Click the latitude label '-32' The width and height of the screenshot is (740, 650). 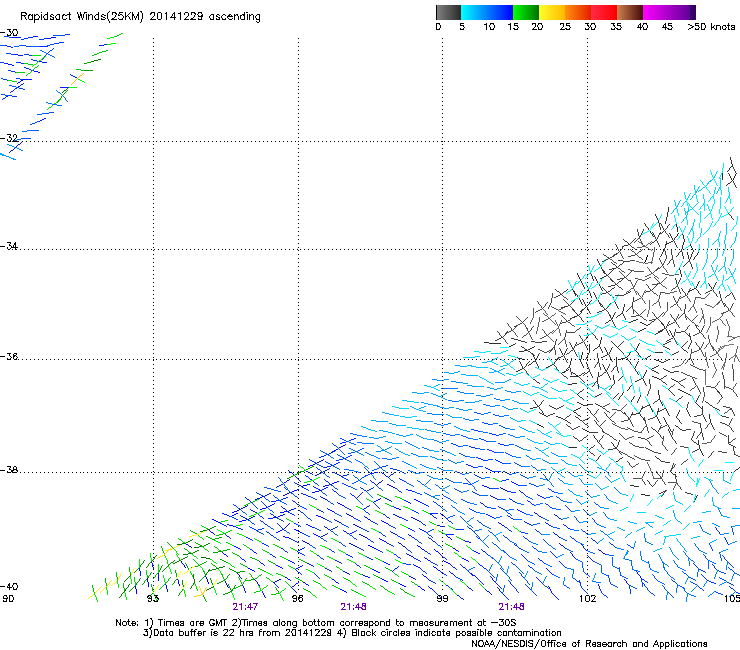[9, 138]
